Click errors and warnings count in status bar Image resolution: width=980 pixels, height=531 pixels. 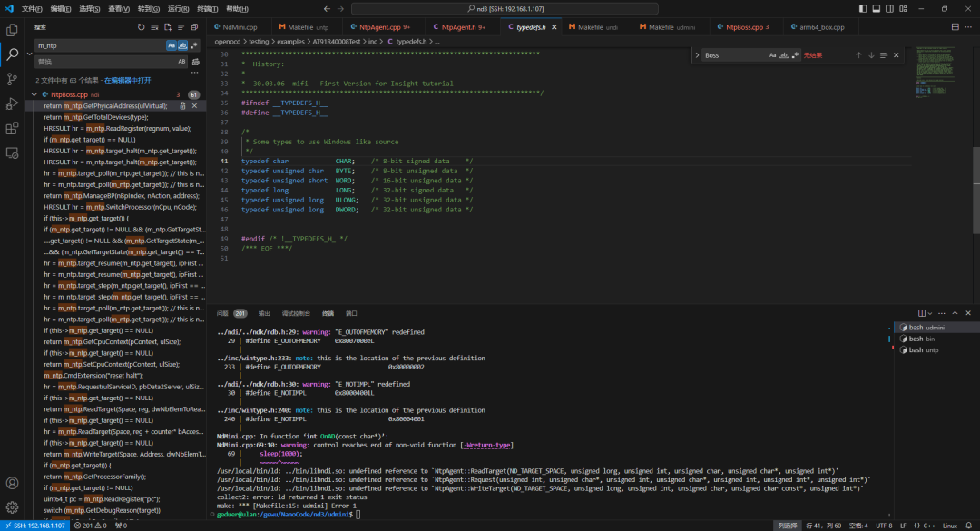click(91, 526)
